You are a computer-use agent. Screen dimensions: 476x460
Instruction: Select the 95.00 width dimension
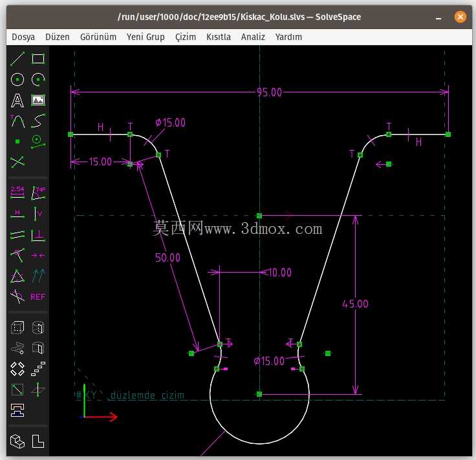click(x=269, y=92)
